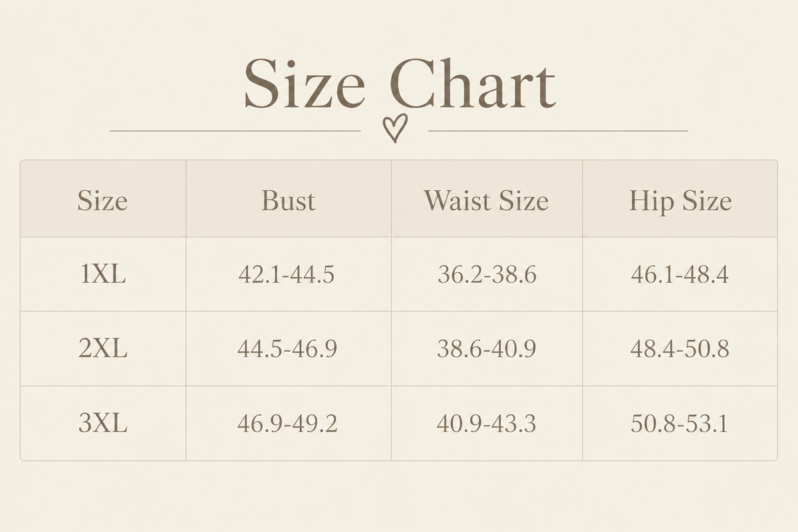This screenshot has width=798, height=532.
Task: Click hip value 50.8-53.1
Action: pos(680,424)
